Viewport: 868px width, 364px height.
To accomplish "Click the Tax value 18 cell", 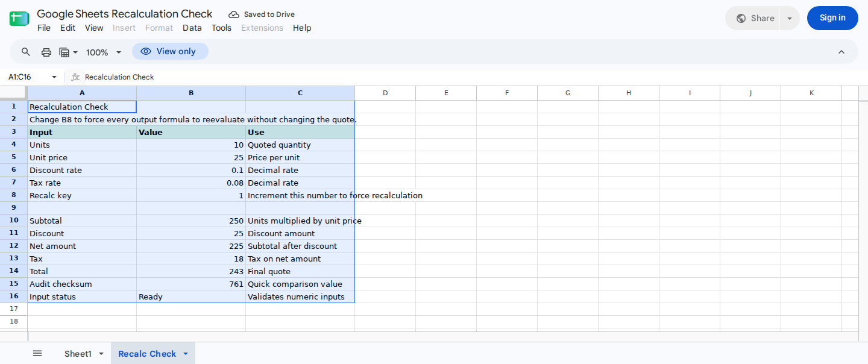I will tap(191, 259).
